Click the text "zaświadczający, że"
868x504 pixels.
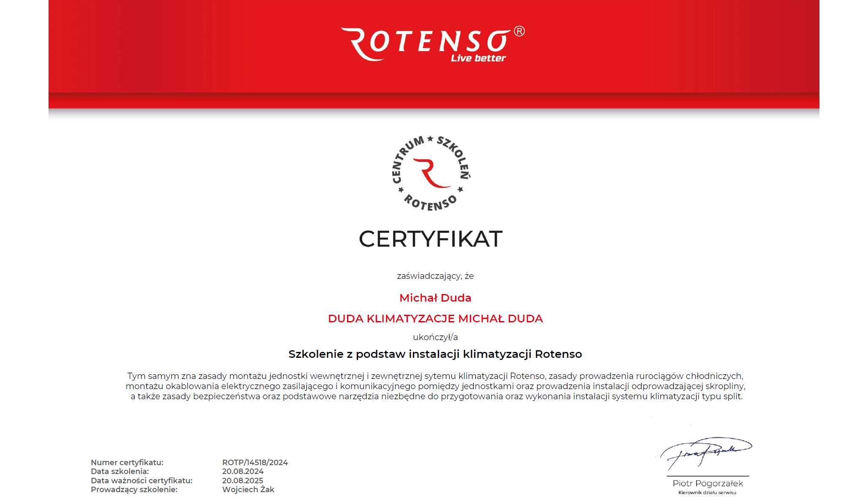pyautogui.click(x=435, y=276)
